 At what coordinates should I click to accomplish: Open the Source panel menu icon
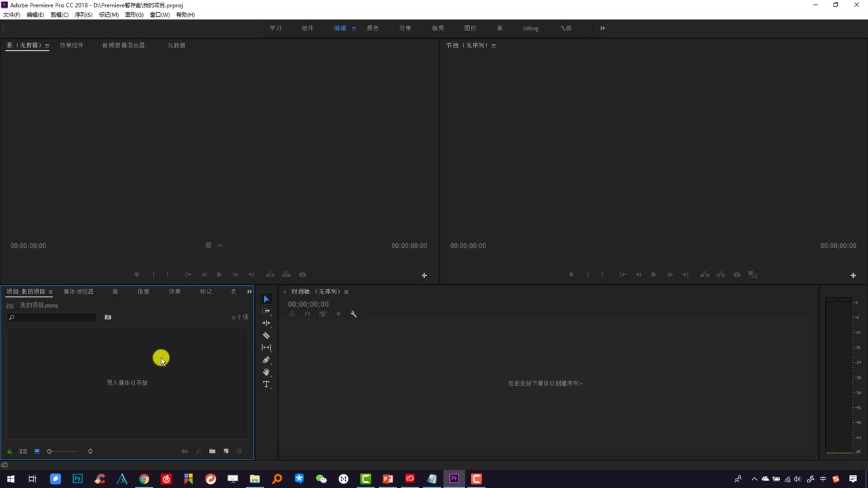(46, 45)
